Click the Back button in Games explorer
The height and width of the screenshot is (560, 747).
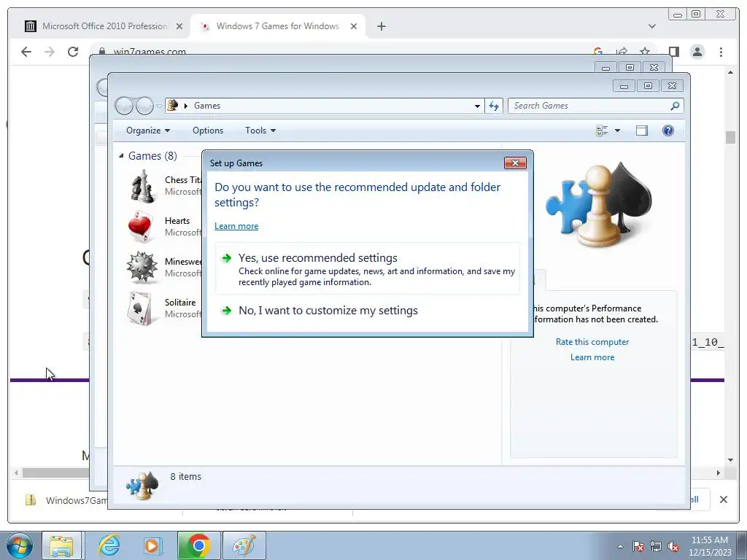[124, 106]
